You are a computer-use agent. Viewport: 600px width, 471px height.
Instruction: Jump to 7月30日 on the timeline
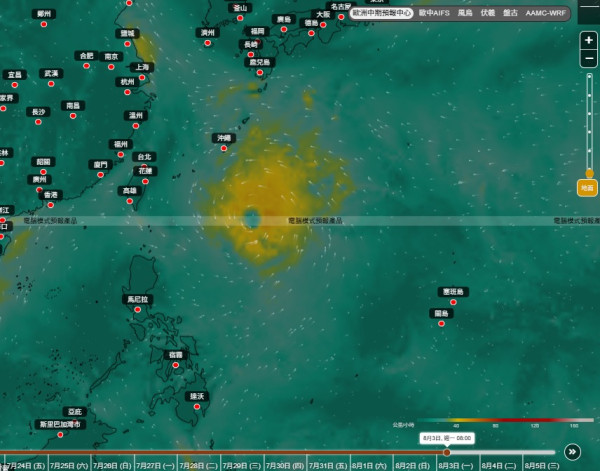click(285, 466)
